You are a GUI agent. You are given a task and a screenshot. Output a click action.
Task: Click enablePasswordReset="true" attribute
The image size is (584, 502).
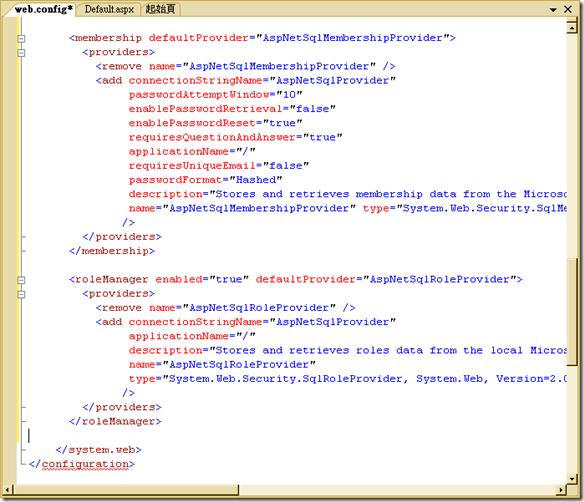point(215,123)
